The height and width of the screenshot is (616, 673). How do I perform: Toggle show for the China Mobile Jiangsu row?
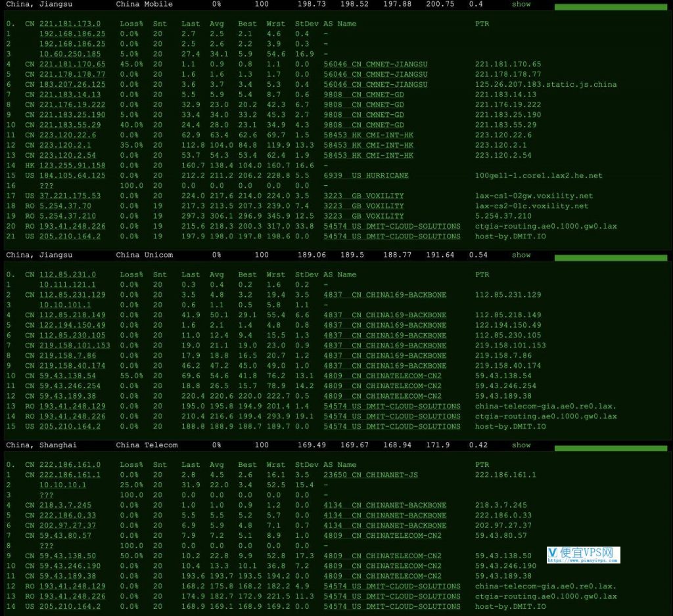pyautogui.click(x=521, y=4)
